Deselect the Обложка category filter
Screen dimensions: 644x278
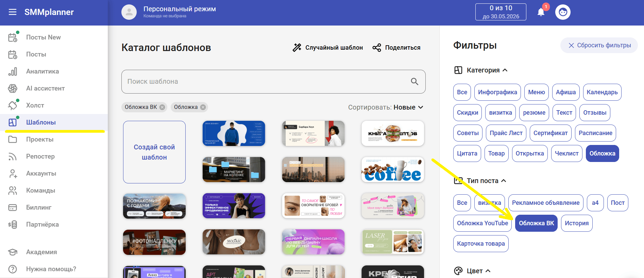point(602,153)
